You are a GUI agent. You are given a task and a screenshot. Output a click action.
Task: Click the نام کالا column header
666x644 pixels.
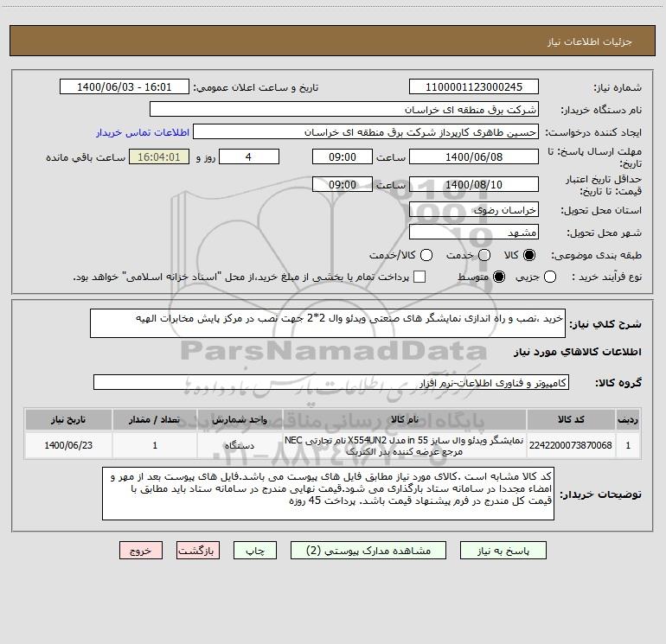click(405, 419)
